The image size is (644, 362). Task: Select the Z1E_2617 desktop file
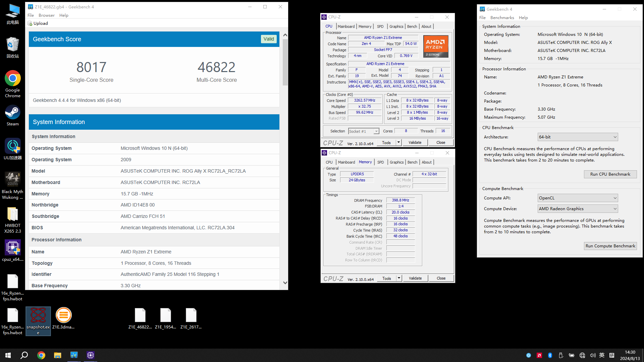[191, 318]
